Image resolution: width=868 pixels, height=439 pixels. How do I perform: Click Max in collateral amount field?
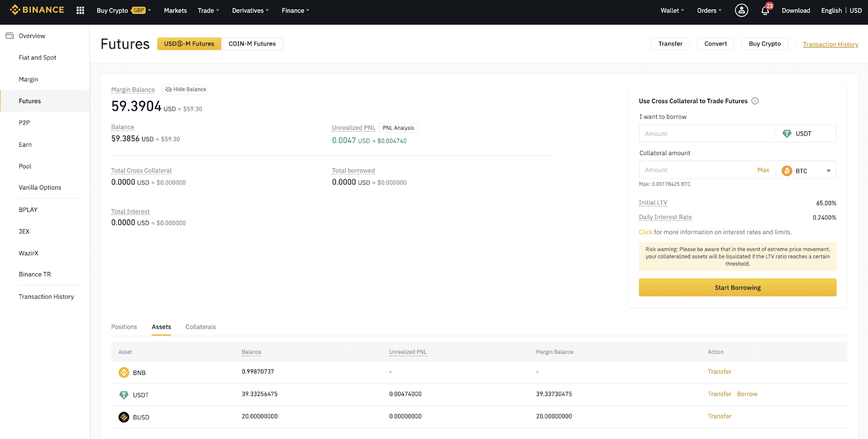click(763, 170)
